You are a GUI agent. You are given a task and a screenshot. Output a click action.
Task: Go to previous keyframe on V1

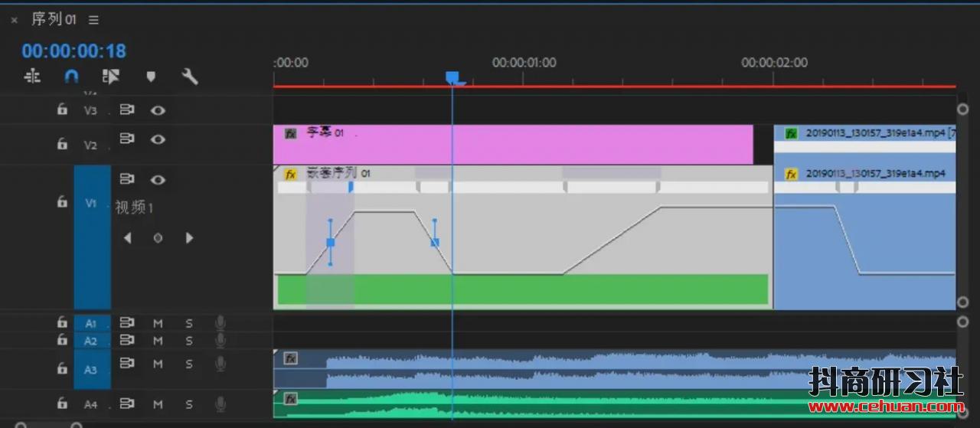pyautogui.click(x=127, y=238)
